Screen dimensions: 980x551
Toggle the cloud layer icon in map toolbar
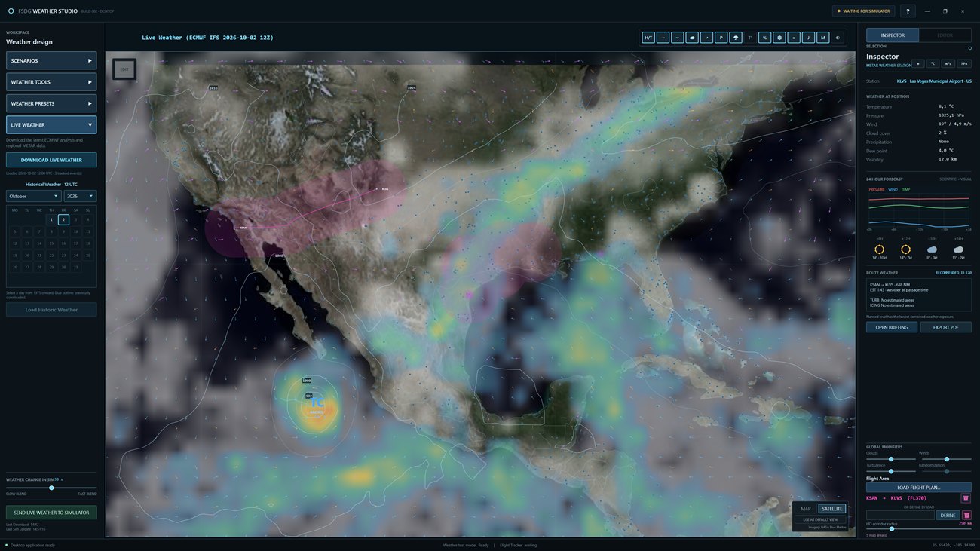[692, 38]
